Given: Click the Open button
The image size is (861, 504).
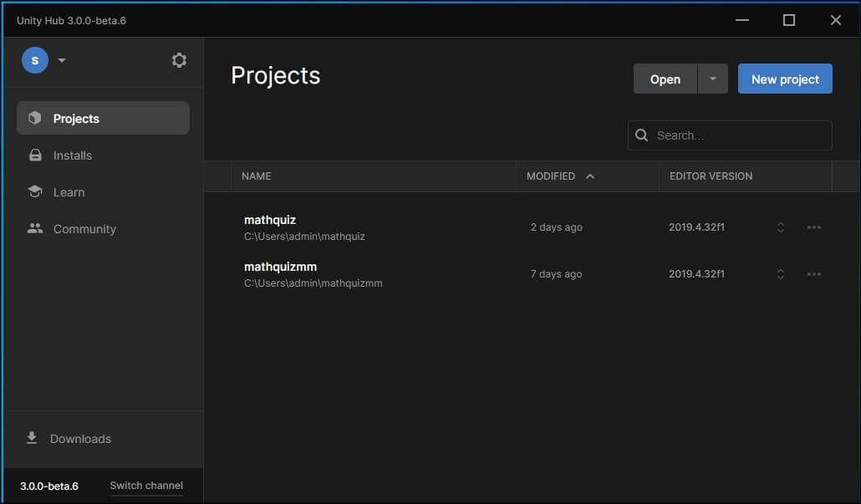Looking at the screenshot, I should (x=665, y=79).
